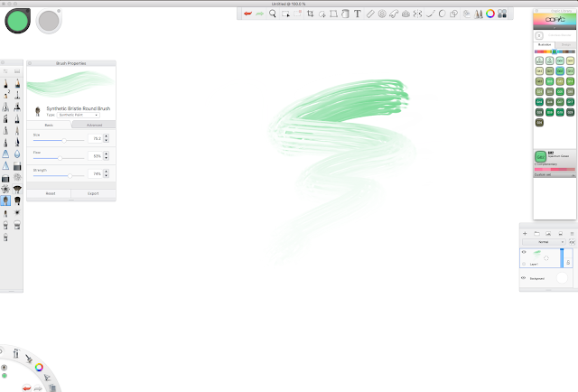Increase or decrease Size with stepper arrows
The image size is (578, 392).
tap(107, 138)
